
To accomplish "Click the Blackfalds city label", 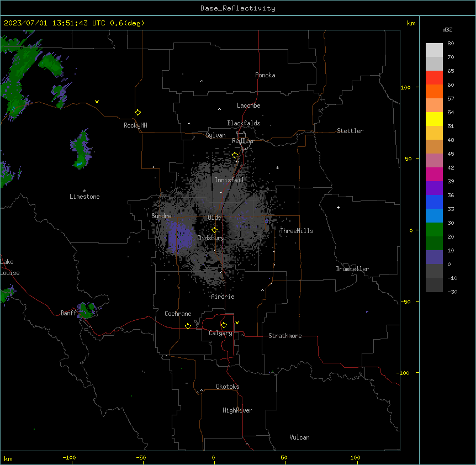I will coord(244,123).
